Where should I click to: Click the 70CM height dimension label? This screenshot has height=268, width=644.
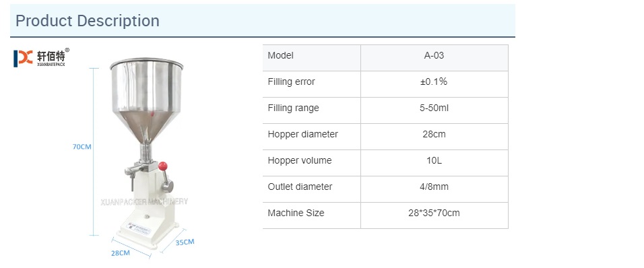(82, 147)
